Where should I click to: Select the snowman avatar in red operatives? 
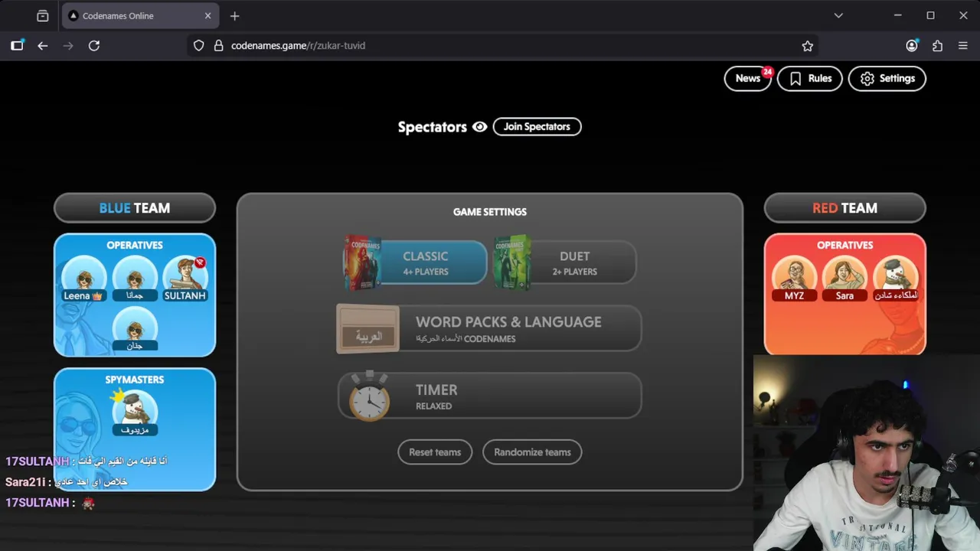[x=896, y=277]
